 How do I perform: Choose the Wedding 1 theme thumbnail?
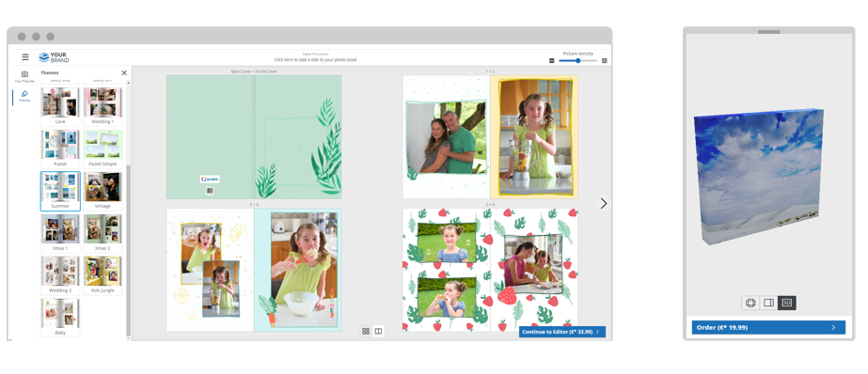click(x=103, y=106)
